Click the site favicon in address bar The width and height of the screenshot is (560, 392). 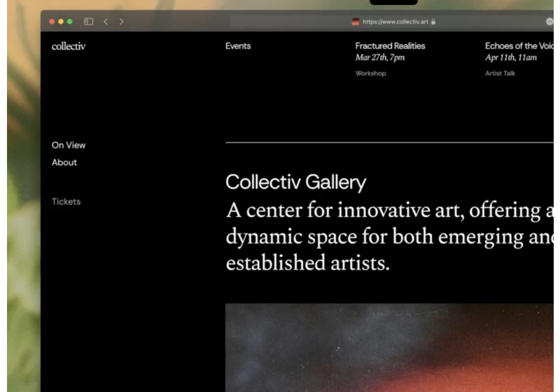coord(356,22)
